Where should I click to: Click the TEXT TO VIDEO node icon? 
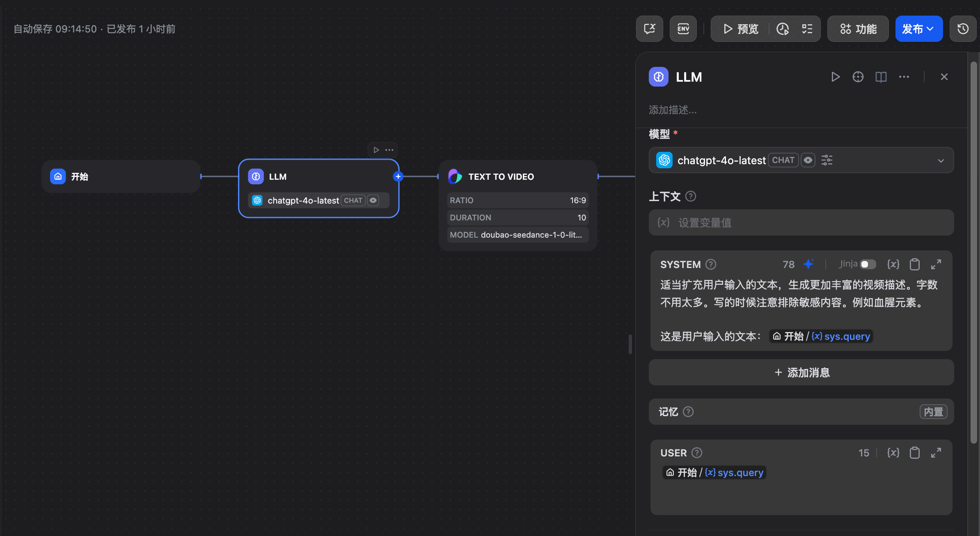click(x=455, y=176)
